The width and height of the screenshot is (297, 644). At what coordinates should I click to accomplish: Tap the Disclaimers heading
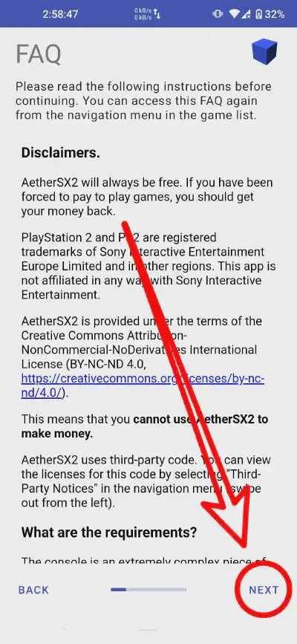(61, 153)
